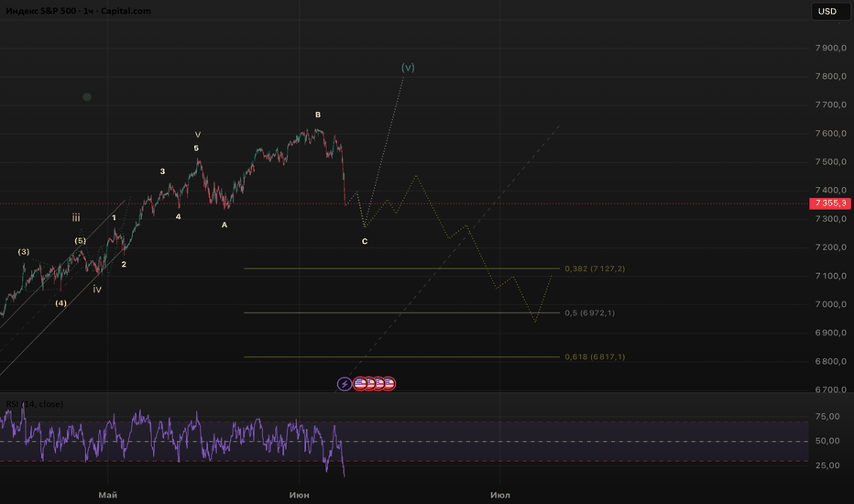Viewport: 854px width, 504px height.
Task: Click the RSI (14, close) indicator label
Action: tap(34, 404)
